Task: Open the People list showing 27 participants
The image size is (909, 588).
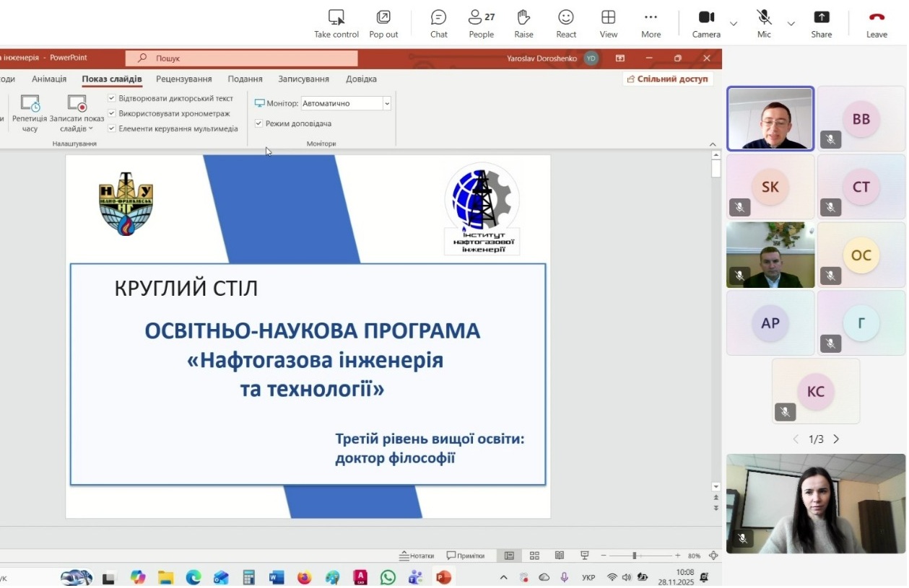Action: click(480, 22)
